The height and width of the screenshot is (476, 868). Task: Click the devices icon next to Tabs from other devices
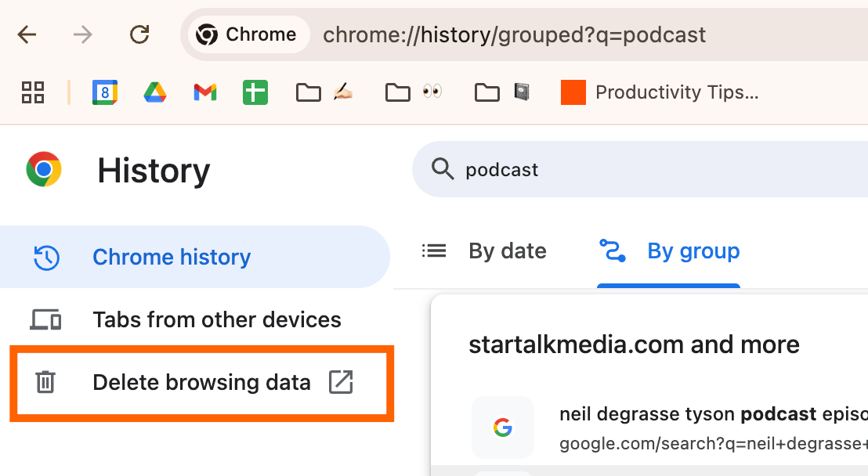45,320
